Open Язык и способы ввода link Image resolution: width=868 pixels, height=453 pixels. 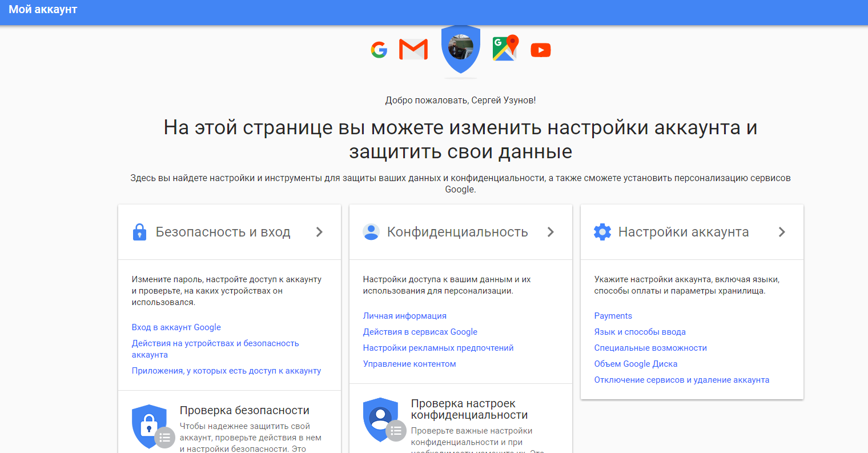640,332
